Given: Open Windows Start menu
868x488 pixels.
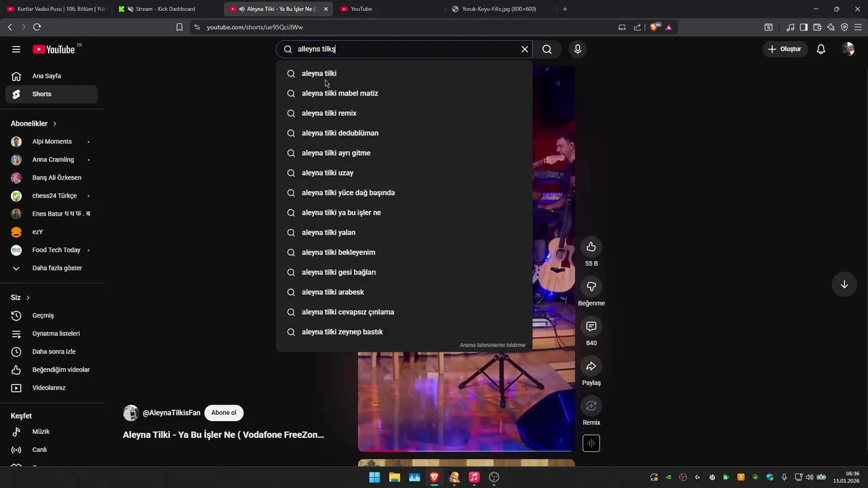Looking at the screenshot, I should [x=374, y=477].
